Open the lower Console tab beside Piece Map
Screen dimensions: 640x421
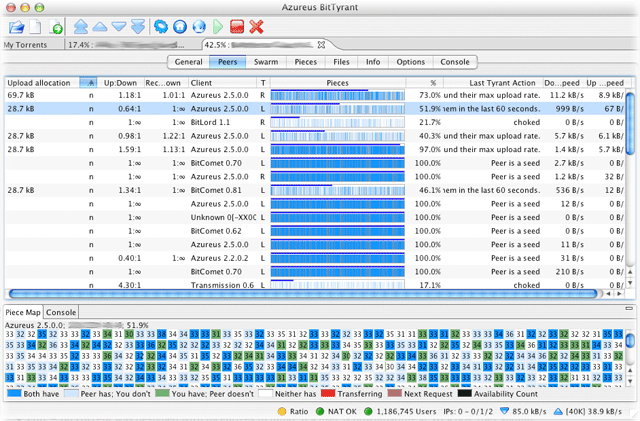[x=61, y=312]
